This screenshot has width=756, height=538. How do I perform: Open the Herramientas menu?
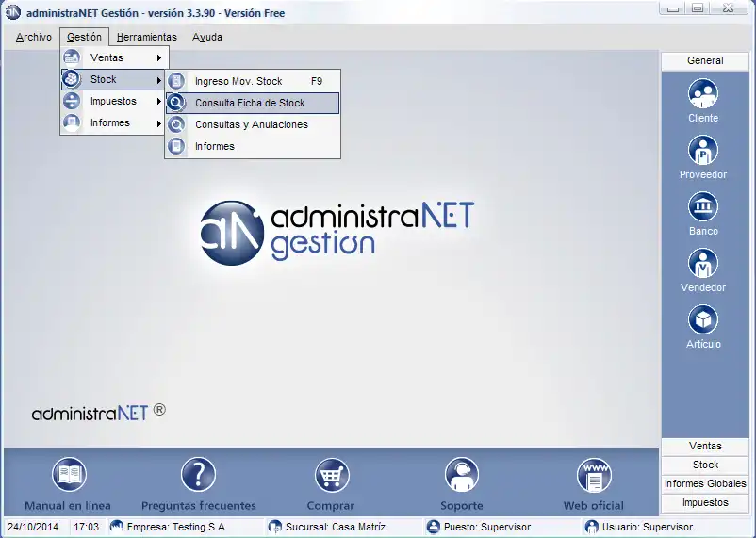click(x=146, y=37)
